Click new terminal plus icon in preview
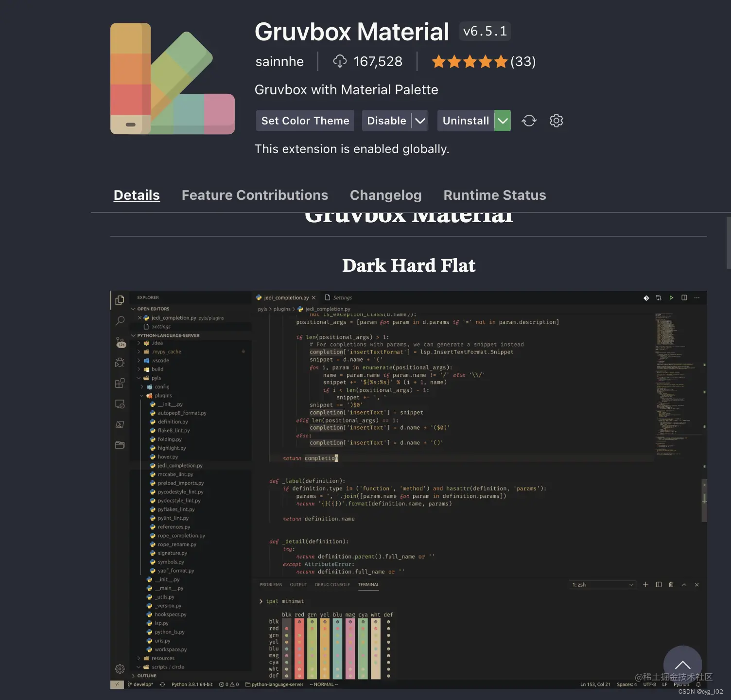The image size is (731, 700). point(645,585)
